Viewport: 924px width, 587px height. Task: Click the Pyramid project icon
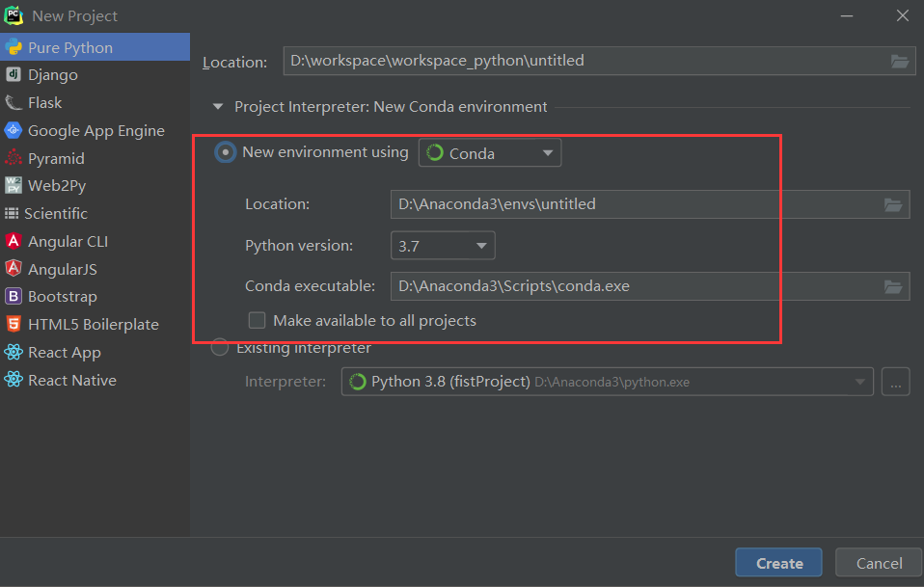tap(13, 158)
